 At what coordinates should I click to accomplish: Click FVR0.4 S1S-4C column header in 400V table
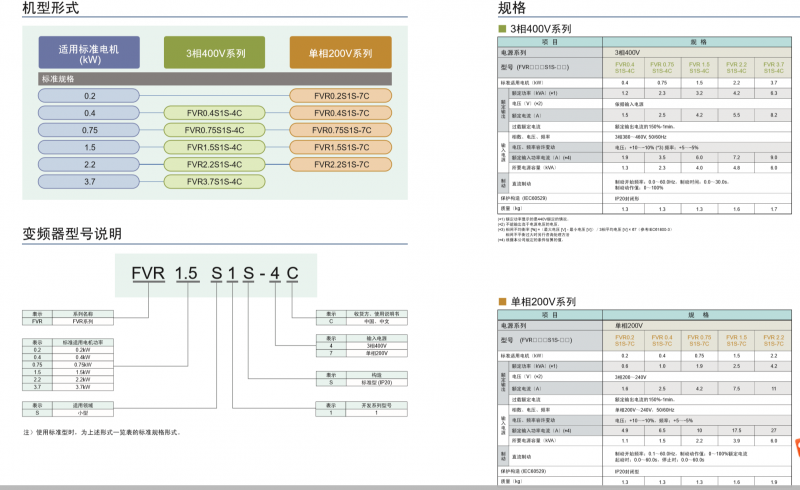624,68
